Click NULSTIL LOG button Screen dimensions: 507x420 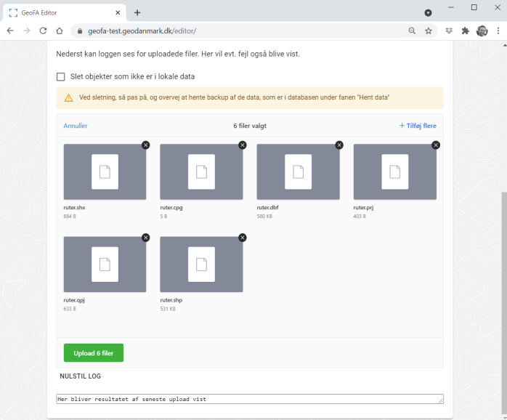click(x=80, y=376)
